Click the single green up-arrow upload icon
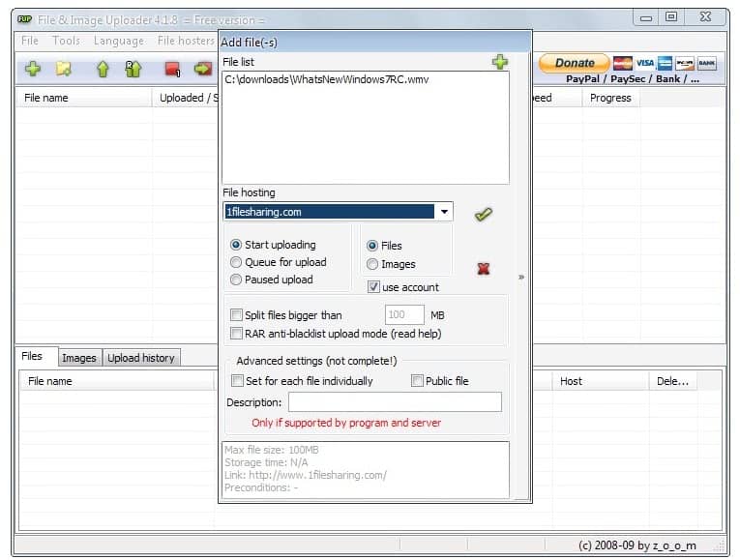Viewport: 740px width, 560px height. pyautogui.click(x=103, y=70)
